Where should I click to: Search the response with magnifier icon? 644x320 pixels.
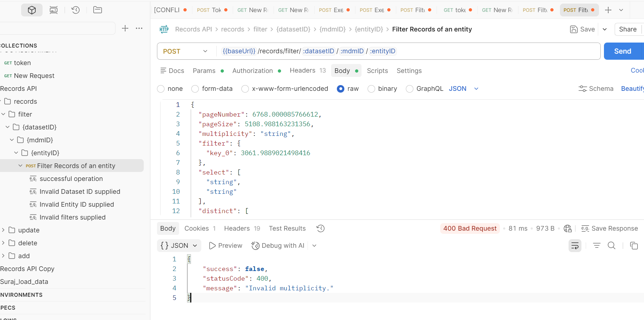click(611, 246)
